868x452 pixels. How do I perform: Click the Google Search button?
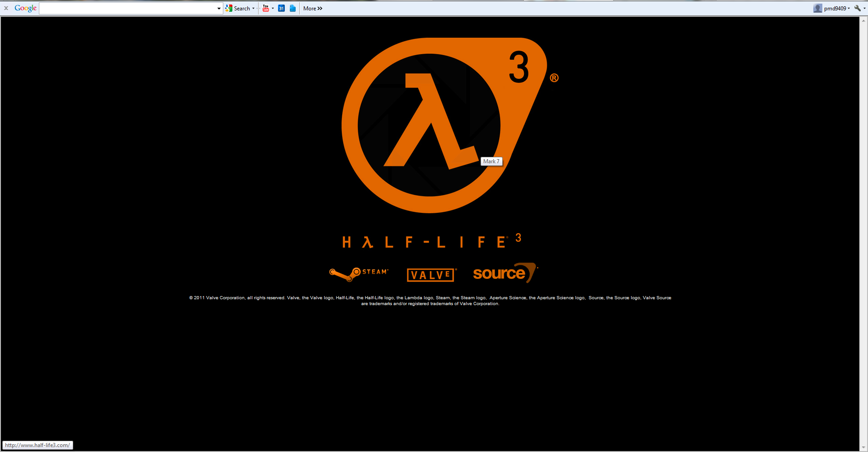(x=238, y=9)
